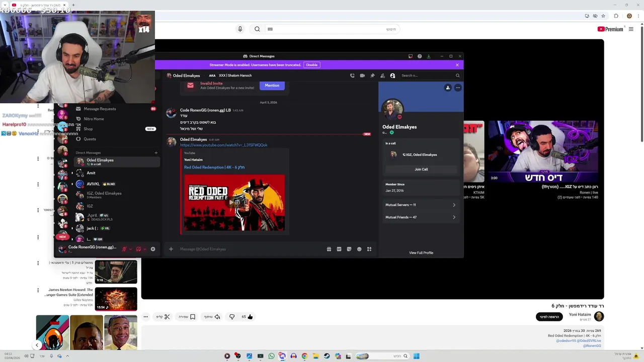Open the Discord gift icon
The image size is (644, 362).
[x=329, y=249]
